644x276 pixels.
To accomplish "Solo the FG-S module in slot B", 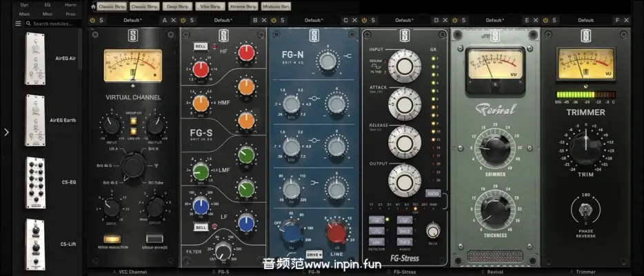I will point(192,20).
